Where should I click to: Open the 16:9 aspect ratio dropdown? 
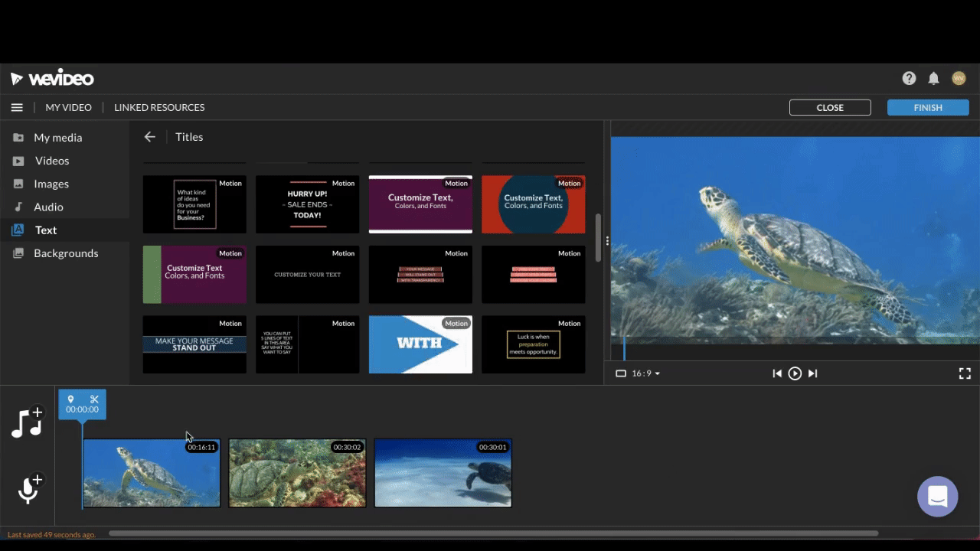[x=639, y=373]
